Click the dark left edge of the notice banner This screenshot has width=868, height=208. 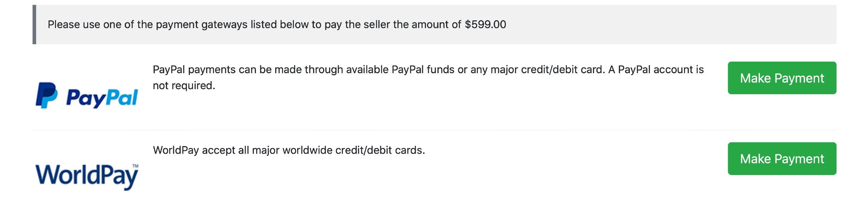pos(34,25)
